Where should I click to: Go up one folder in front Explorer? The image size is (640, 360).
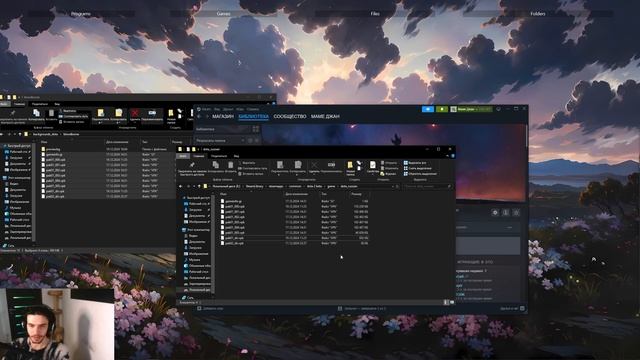click(200, 186)
